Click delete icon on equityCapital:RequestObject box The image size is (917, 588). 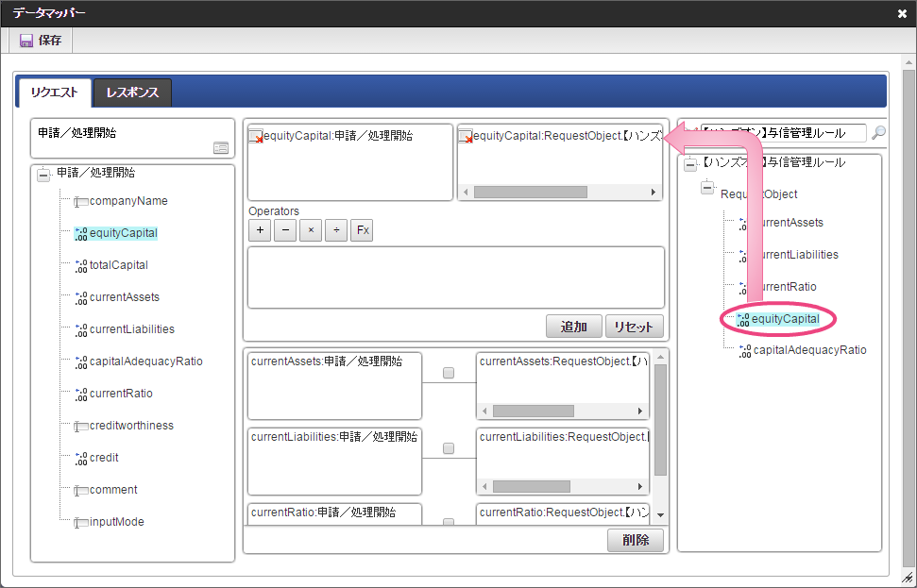[466, 137]
